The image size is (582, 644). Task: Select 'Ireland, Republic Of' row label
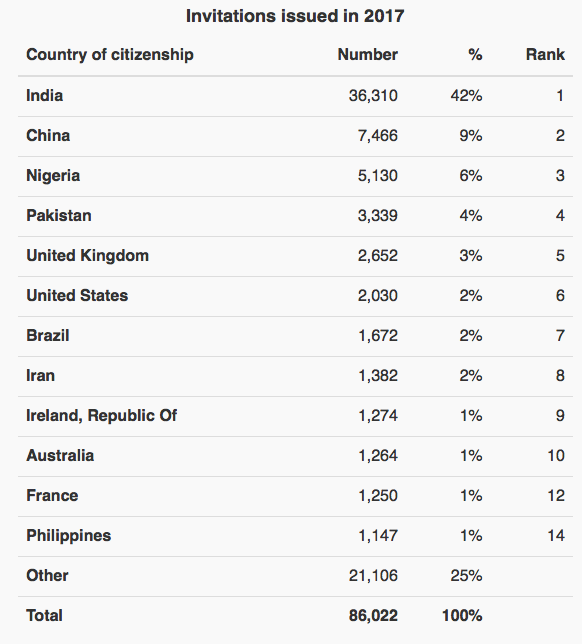101,416
